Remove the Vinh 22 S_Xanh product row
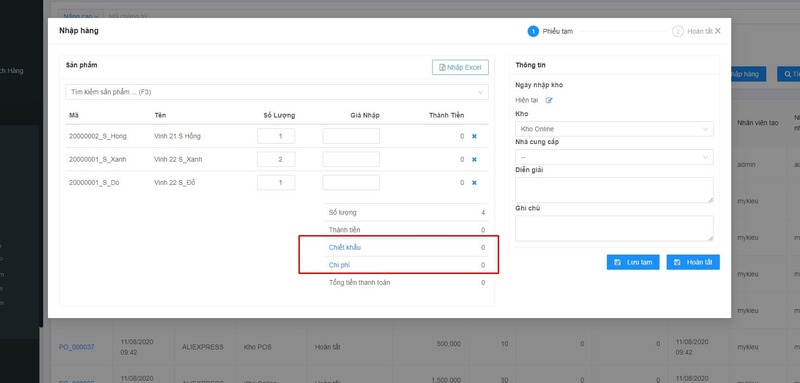The height and width of the screenshot is (383, 800). 474,160
